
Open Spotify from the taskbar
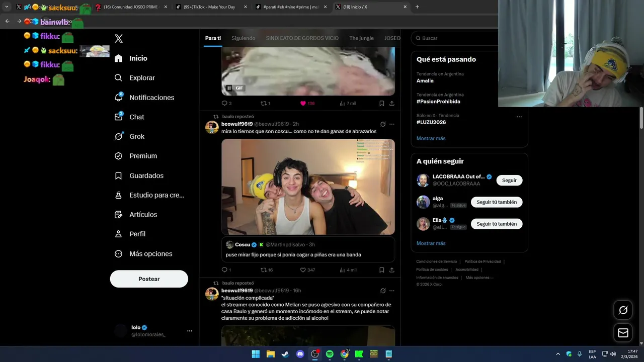coord(330,354)
